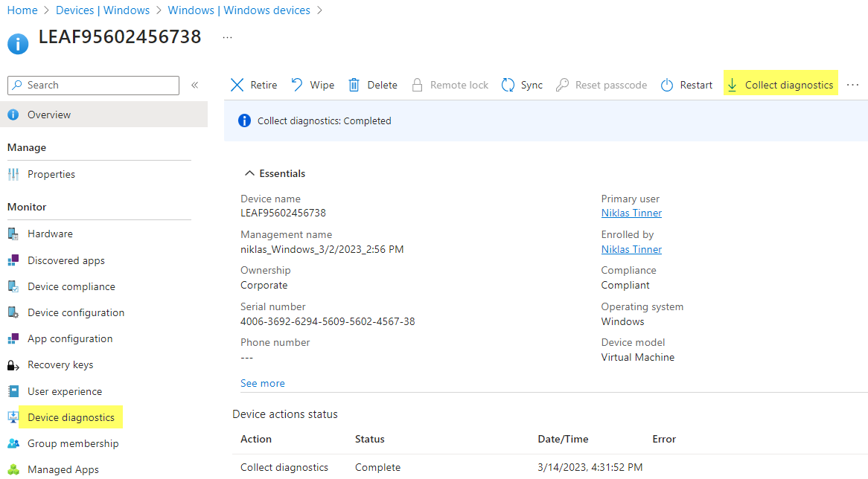The height and width of the screenshot is (479, 868).
Task: Click the Managed Apps icon
Action: 13,469
